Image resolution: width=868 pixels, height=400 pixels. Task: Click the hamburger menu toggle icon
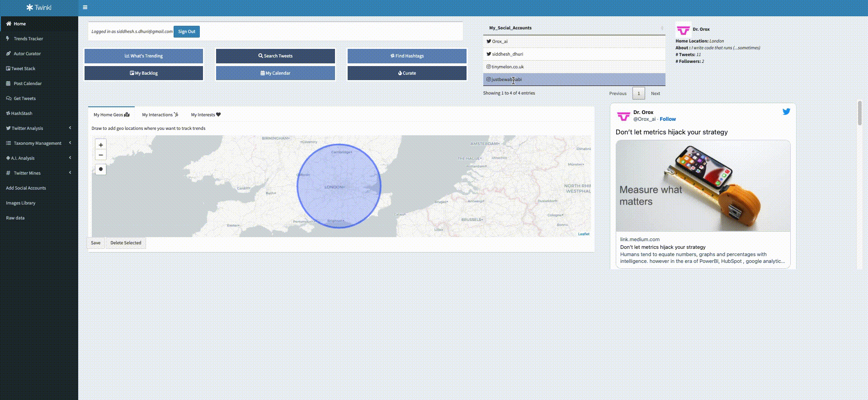(85, 7)
